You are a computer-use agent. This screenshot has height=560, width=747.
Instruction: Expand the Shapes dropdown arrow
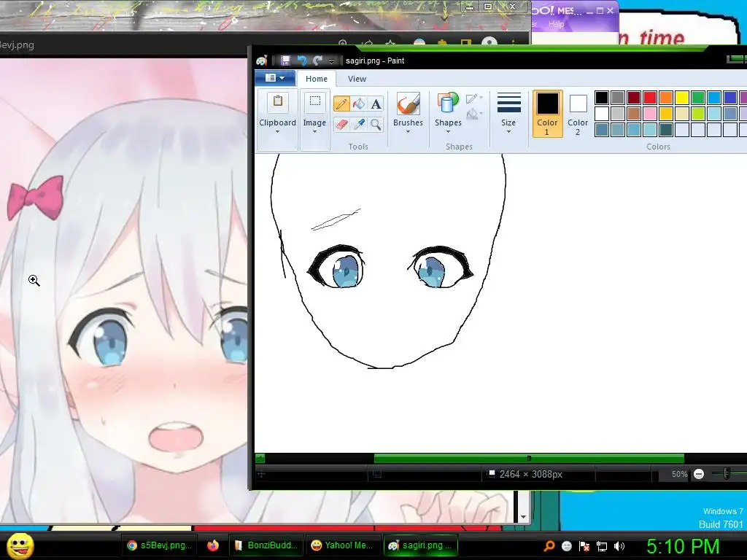[x=448, y=132]
